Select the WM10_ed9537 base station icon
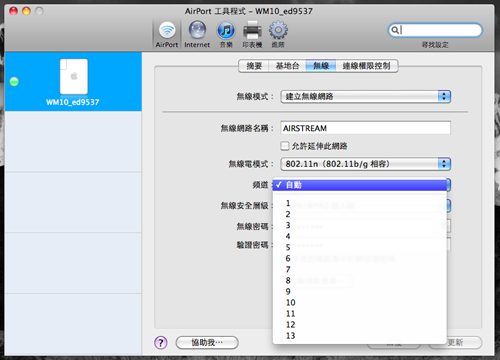The height and width of the screenshot is (360, 500). pyautogui.click(x=74, y=77)
